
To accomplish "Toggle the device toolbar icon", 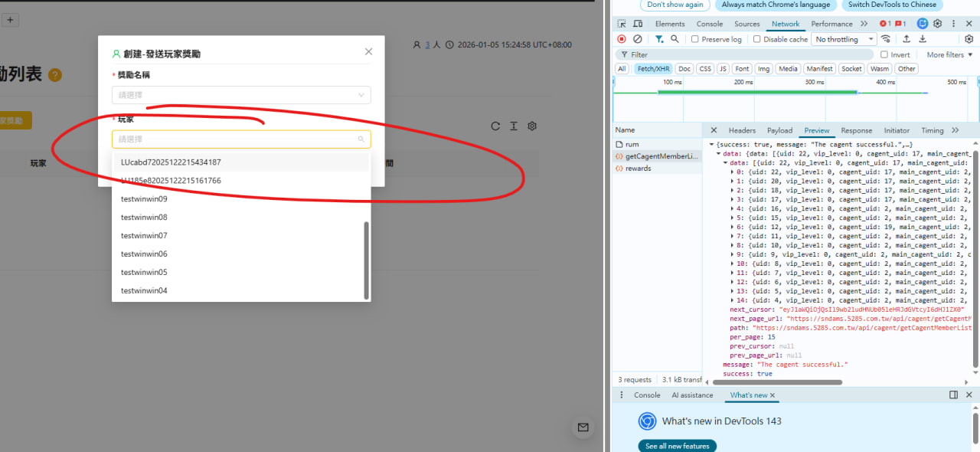I will tap(637, 24).
